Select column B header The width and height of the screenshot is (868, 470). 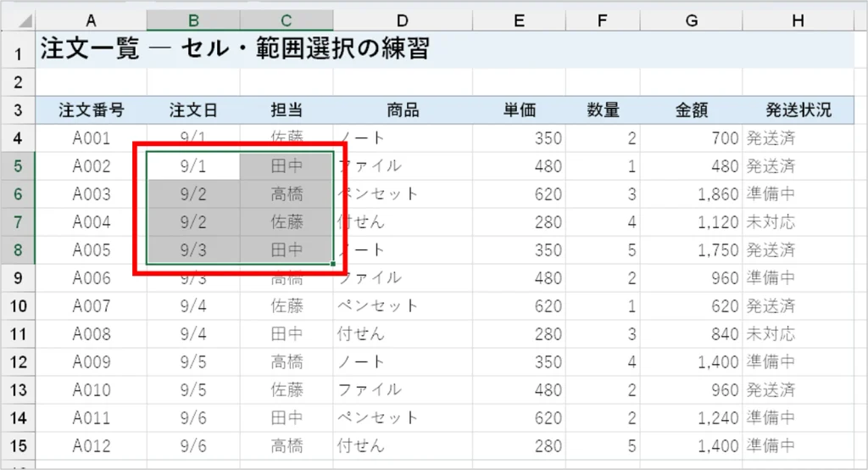(193, 21)
